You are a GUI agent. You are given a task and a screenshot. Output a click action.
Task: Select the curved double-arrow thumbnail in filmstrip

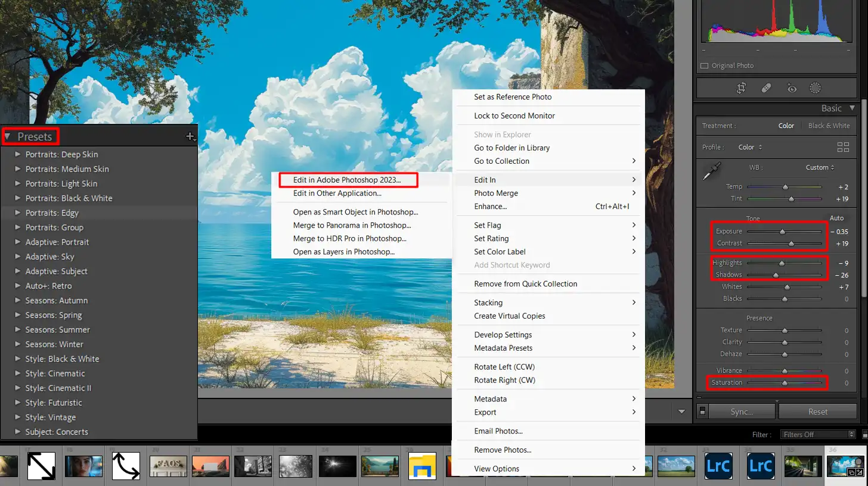pos(126,466)
